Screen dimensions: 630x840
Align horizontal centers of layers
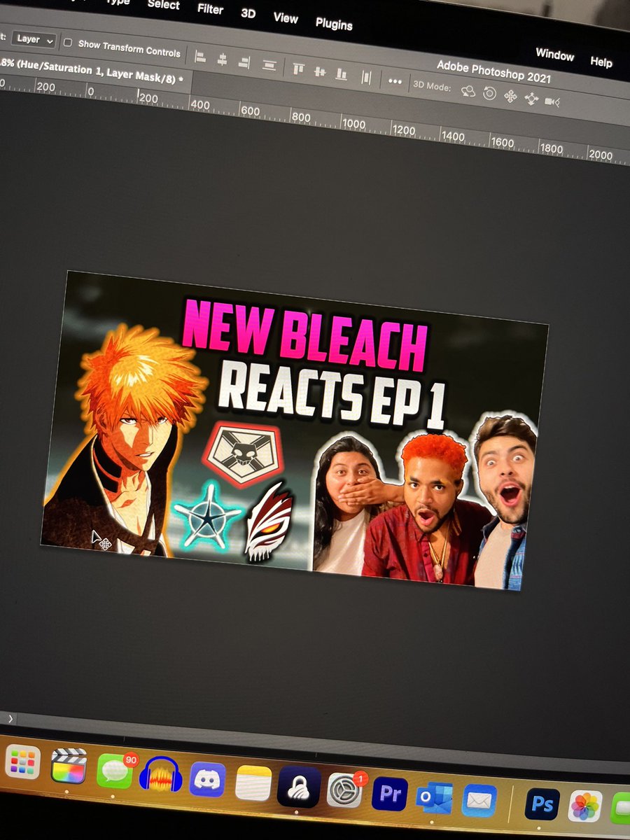(222, 59)
